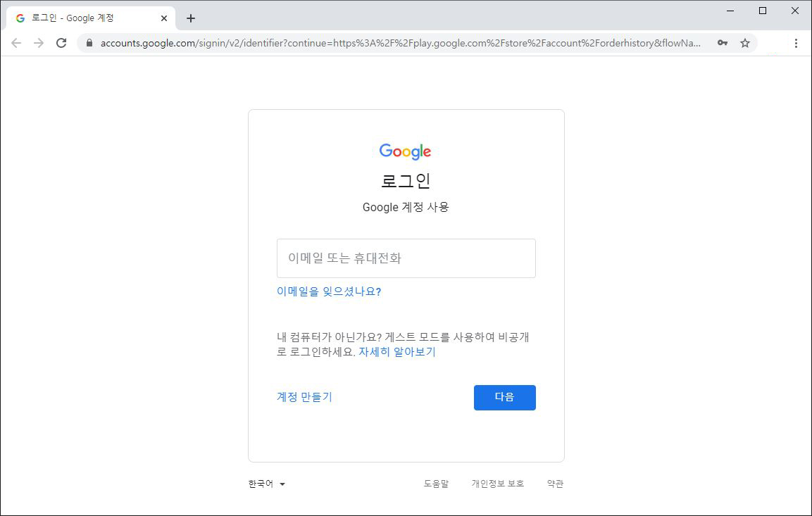
Task: Open the 약관 footer link
Action: [x=555, y=484]
